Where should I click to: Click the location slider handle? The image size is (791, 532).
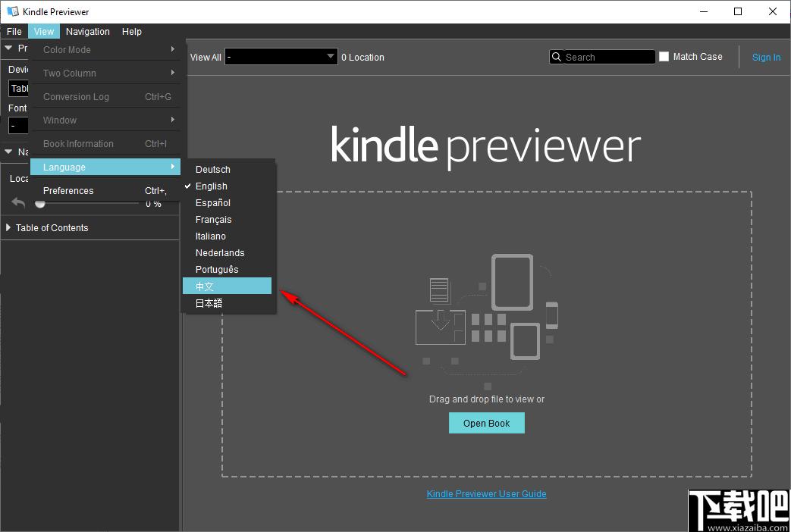pos(40,203)
